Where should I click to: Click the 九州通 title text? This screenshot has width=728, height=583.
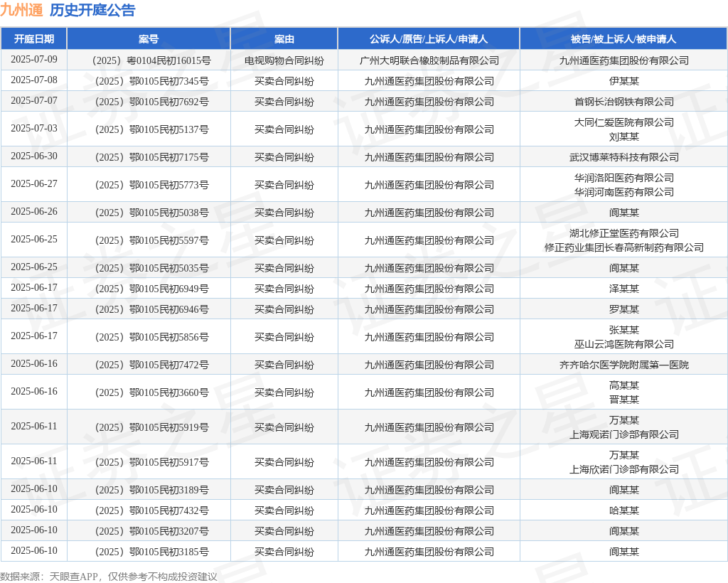[x=21, y=10]
